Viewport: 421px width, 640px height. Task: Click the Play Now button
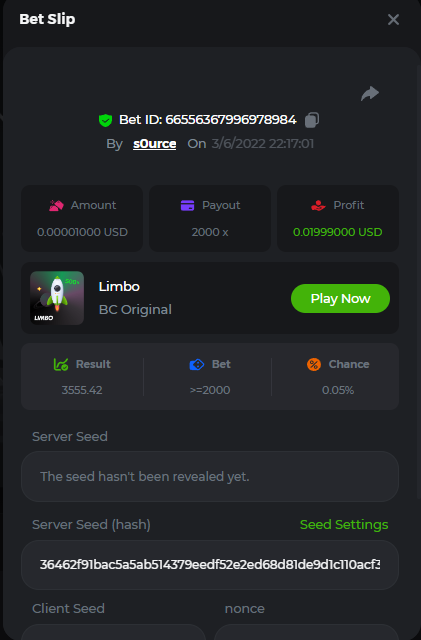point(340,298)
